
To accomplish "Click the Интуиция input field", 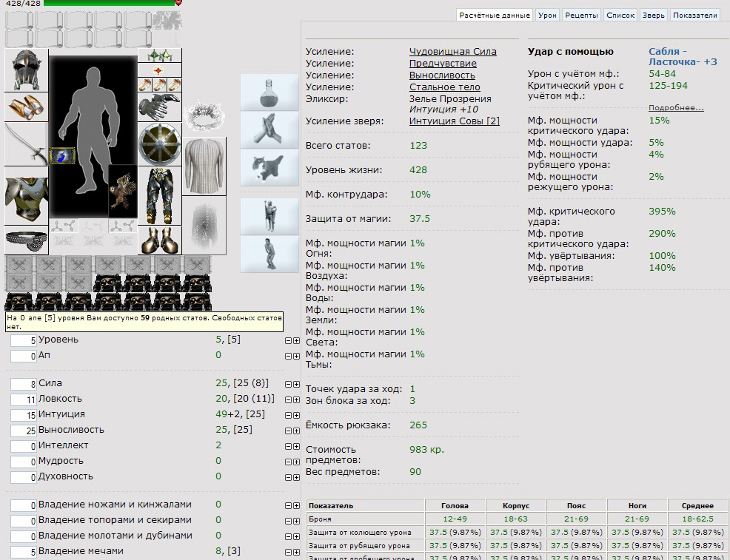I will coord(23,415).
